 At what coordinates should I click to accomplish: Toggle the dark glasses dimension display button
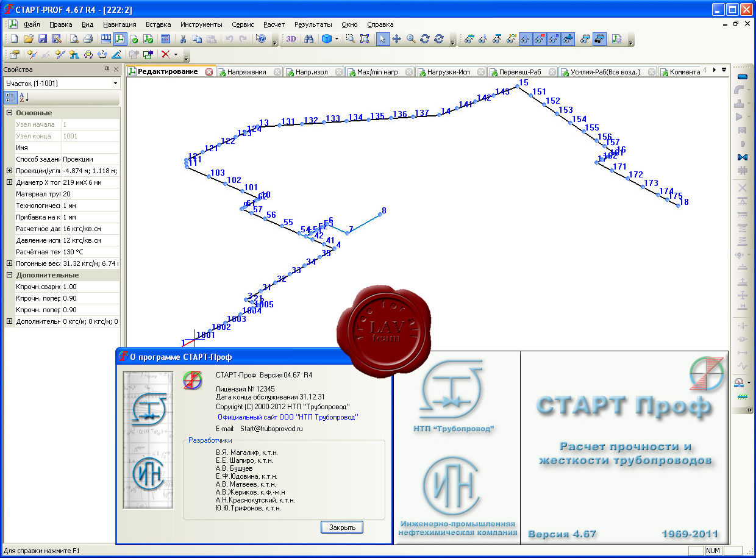(599, 39)
